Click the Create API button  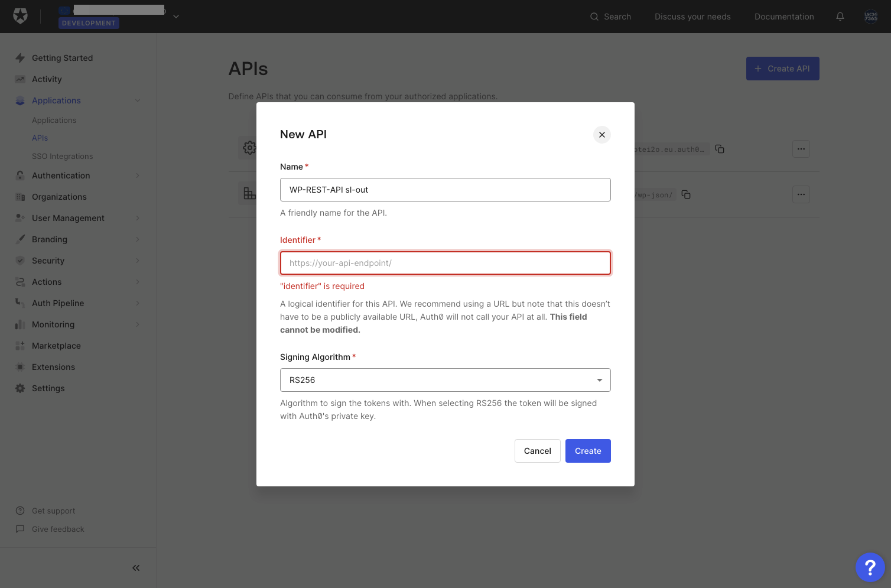[782, 69]
